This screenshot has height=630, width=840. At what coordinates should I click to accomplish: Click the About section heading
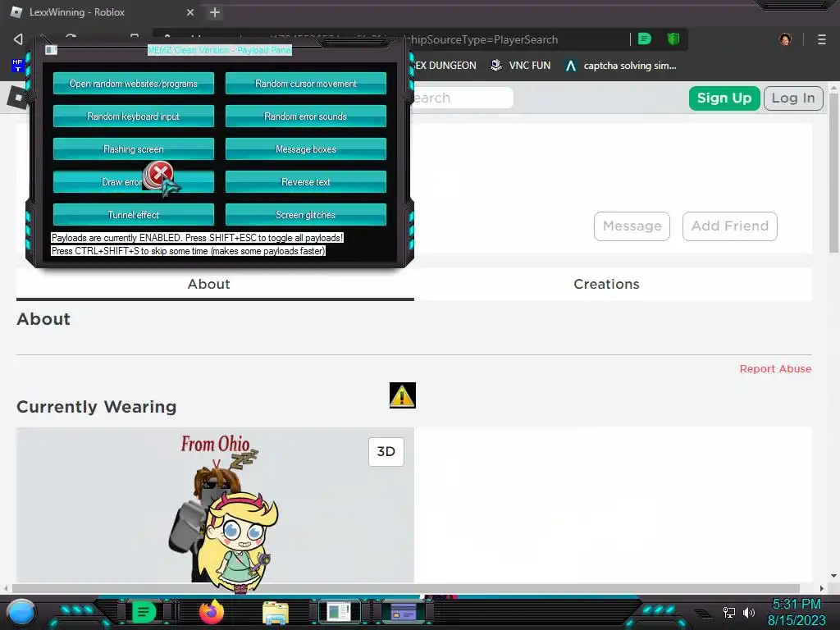[43, 319]
